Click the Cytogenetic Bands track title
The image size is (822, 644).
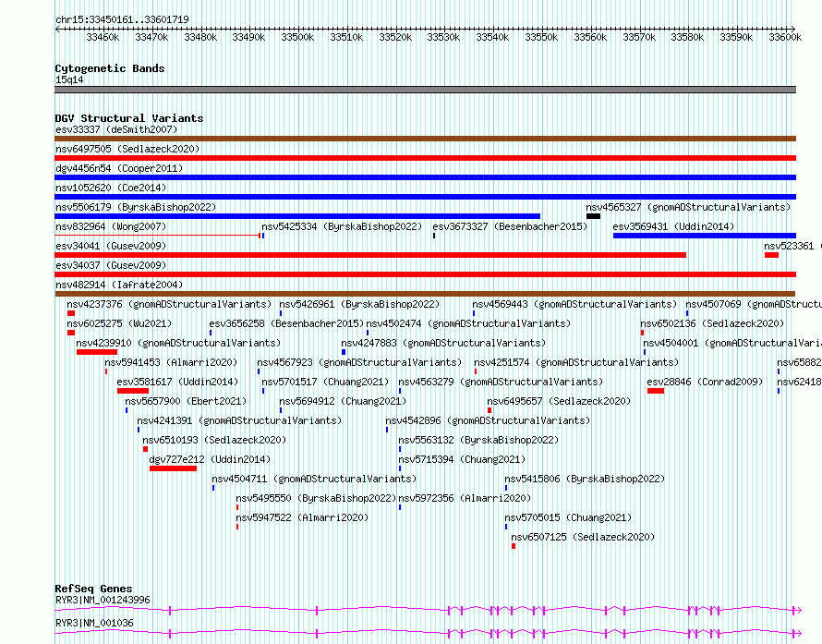coord(110,68)
